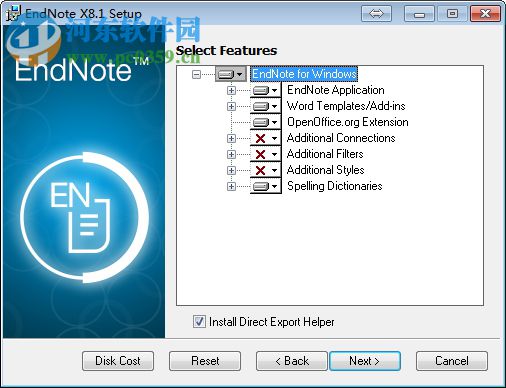506x388 pixels.
Task: Expand the Additional Connections node
Action: click(231, 138)
